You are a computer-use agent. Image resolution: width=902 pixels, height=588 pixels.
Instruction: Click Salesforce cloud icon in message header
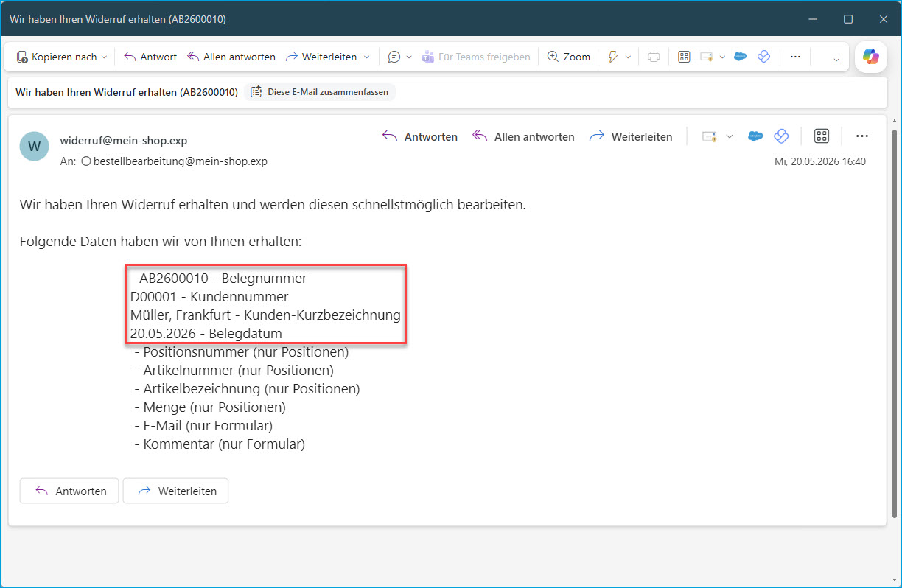click(755, 136)
